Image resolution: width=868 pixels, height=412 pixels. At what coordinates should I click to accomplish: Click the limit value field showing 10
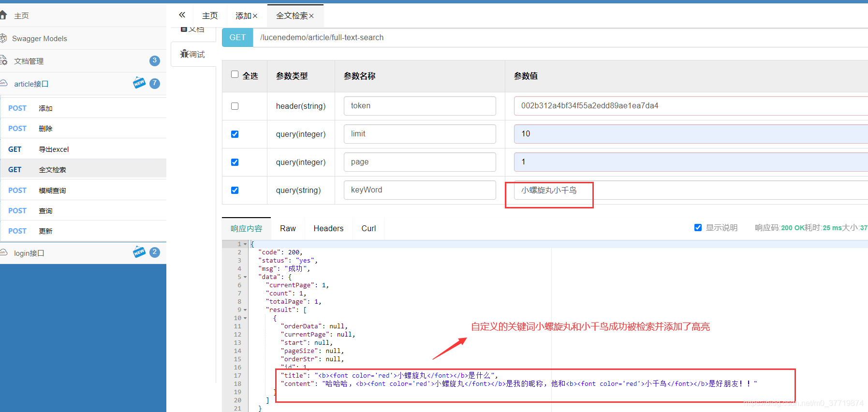click(x=691, y=134)
